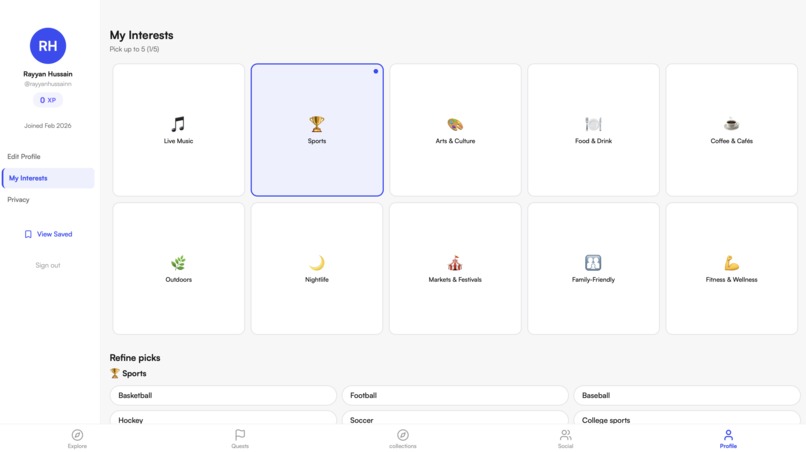Click the green leaf Outdoors icon
The image size is (806, 452).
178,263
